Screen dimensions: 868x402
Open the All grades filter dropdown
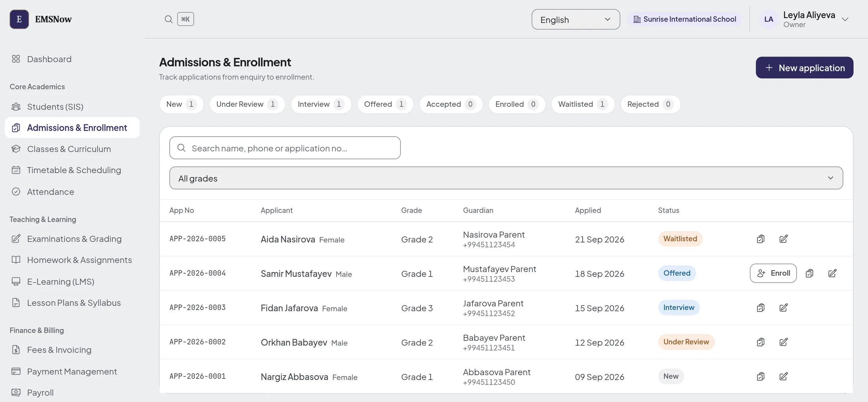point(506,178)
